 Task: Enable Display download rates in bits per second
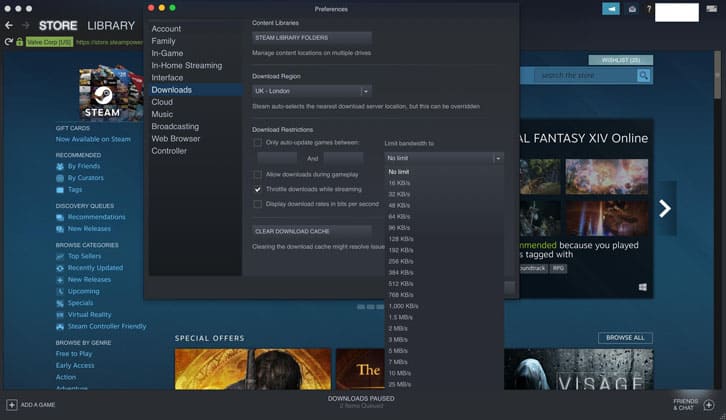[x=257, y=204]
